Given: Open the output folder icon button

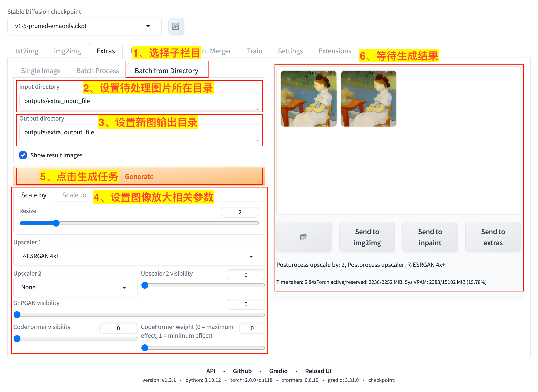Looking at the screenshot, I should 304,237.
